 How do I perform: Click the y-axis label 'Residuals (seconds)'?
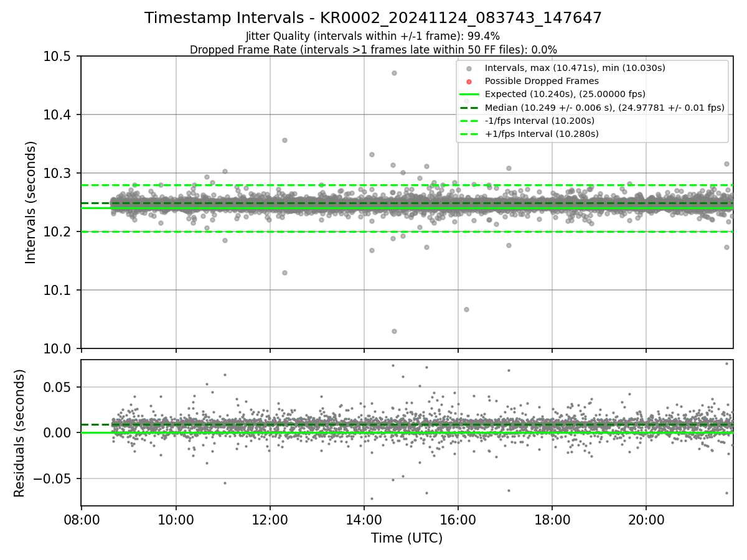[x=20, y=433]
